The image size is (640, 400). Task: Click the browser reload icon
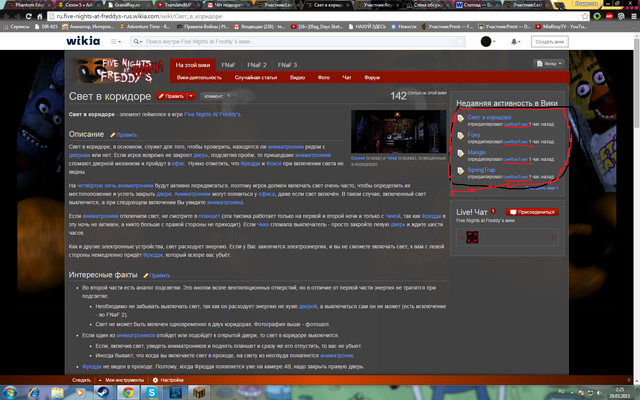pos(28,16)
